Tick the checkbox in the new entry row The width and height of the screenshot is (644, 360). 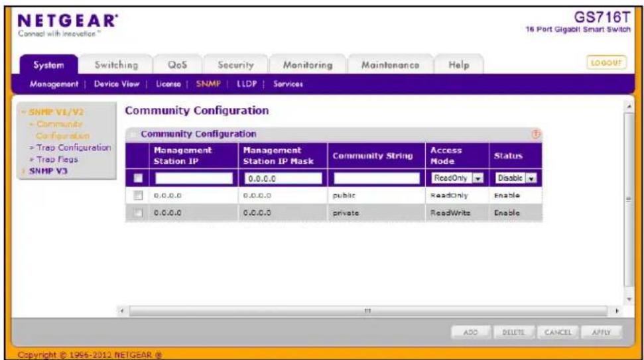[x=138, y=178]
